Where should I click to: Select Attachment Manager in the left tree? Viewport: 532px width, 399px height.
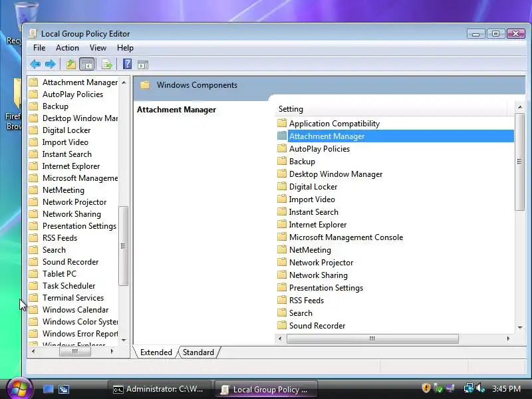pos(80,82)
